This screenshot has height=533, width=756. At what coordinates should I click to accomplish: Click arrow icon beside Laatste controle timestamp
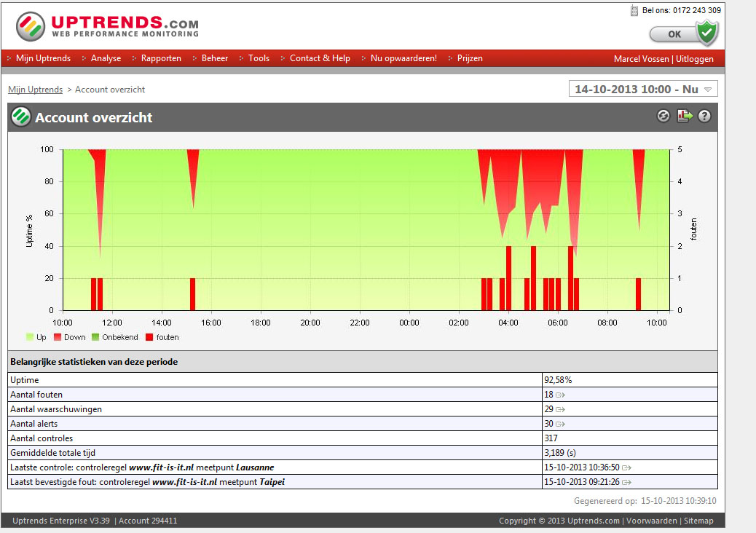click(x=626, y=467)
